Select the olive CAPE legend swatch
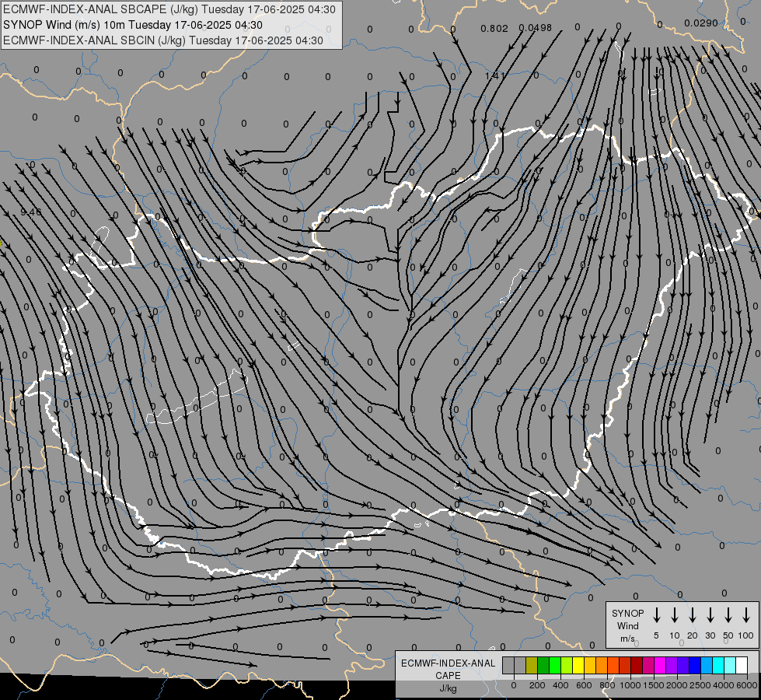 point(532,665)
